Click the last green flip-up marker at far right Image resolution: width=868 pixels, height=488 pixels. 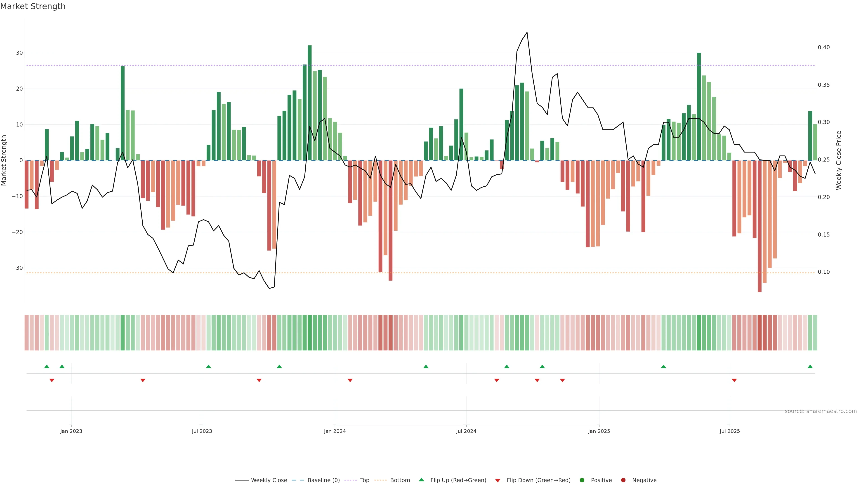(x=810, y=366)
